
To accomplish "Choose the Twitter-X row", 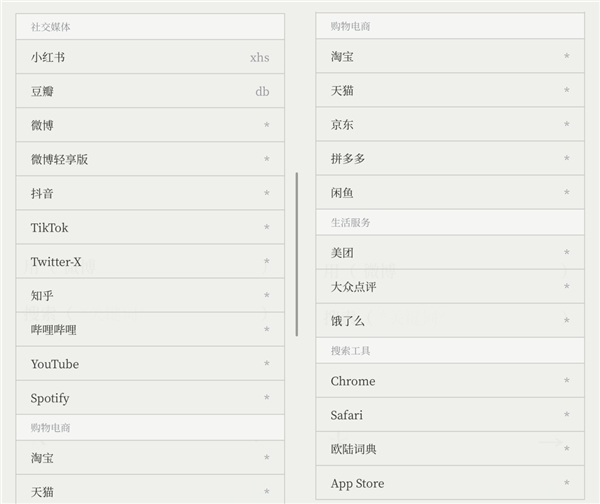I will pos(56,262).
